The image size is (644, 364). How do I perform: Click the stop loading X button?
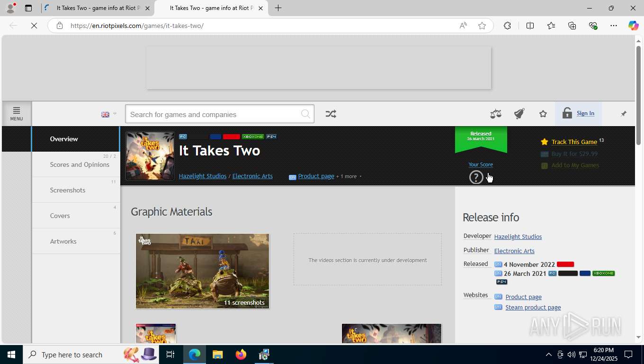(34, 26)
